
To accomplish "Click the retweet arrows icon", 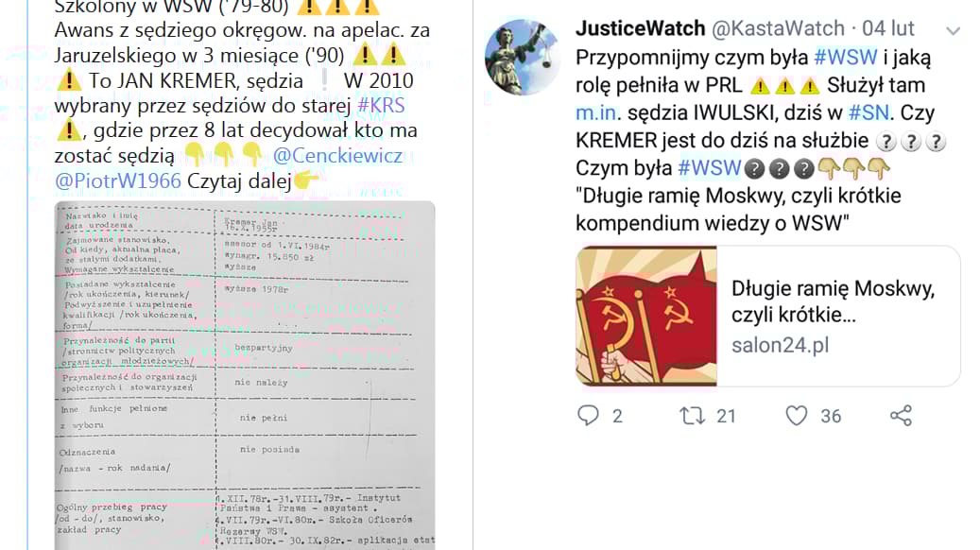I will (692, 416).
